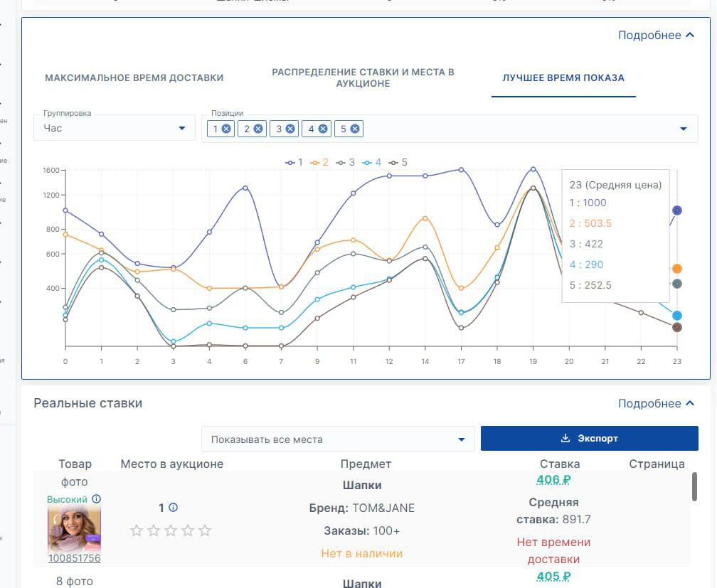Remove position 2 chip from filter
The image size is (717, 588).
258,129
